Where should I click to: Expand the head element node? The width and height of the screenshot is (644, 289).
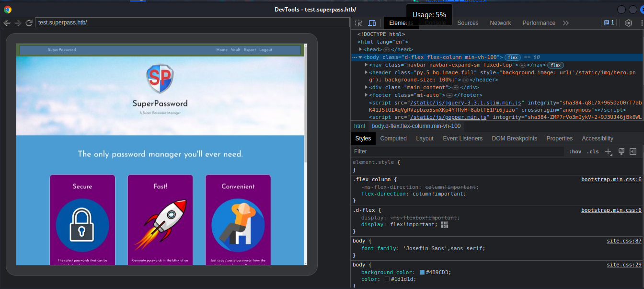(x=361, y=49)
